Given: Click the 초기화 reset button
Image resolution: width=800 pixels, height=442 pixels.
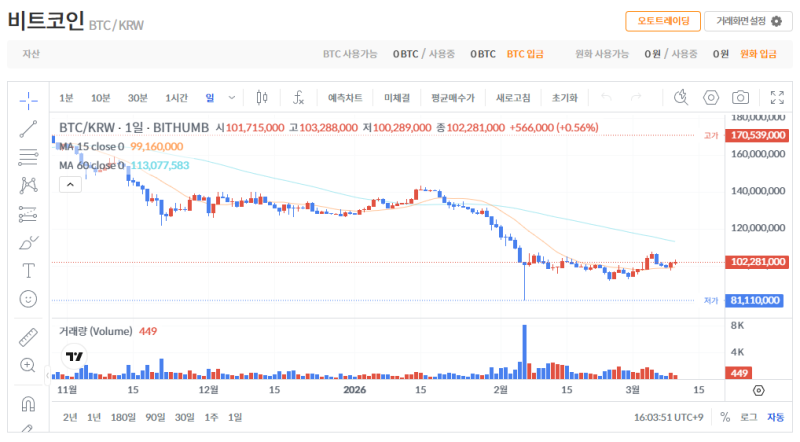Looking at the screenshot, I should coord(565,98).
